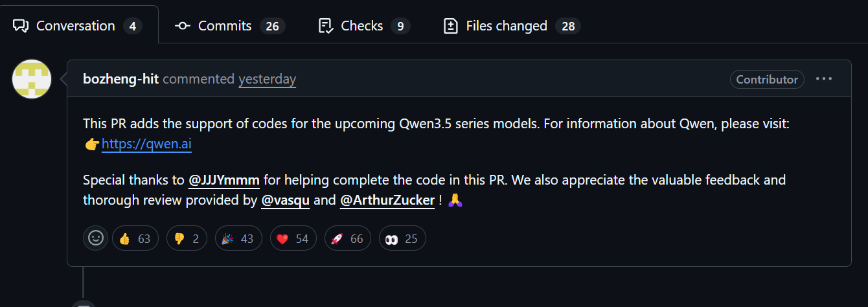Open the add reaction smiley picker

[x=95, y=238]
